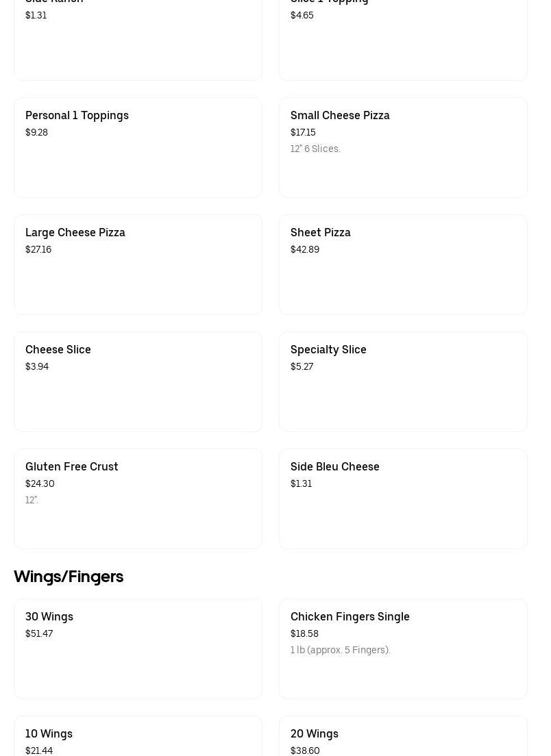
Task: Select the Cheese Slice card
Action: (x=138, y=381)
